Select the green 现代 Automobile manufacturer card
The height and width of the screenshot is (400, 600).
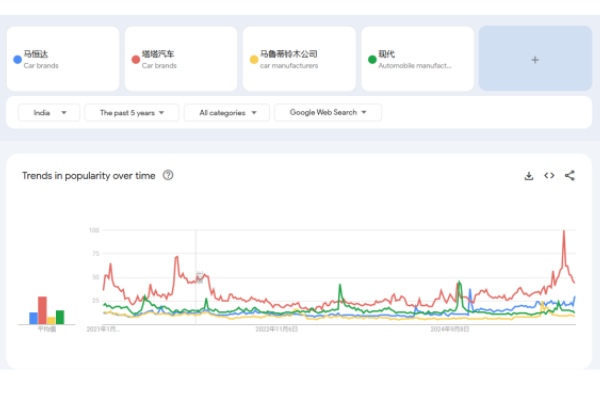coord(417,59)
